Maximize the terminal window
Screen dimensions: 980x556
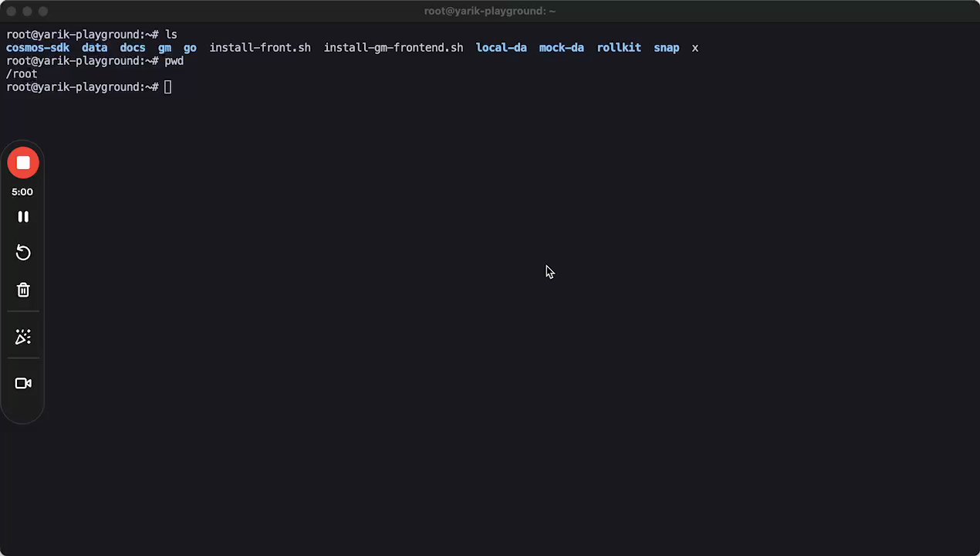43,11
